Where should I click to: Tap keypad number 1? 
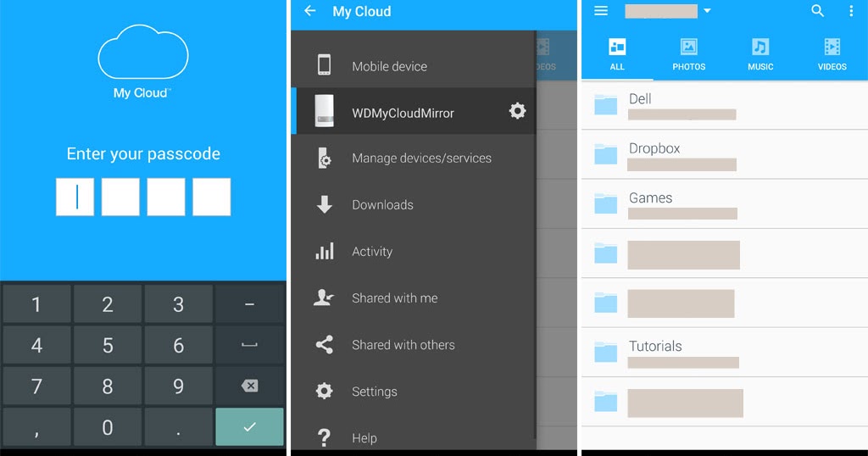tap(36, 304)
